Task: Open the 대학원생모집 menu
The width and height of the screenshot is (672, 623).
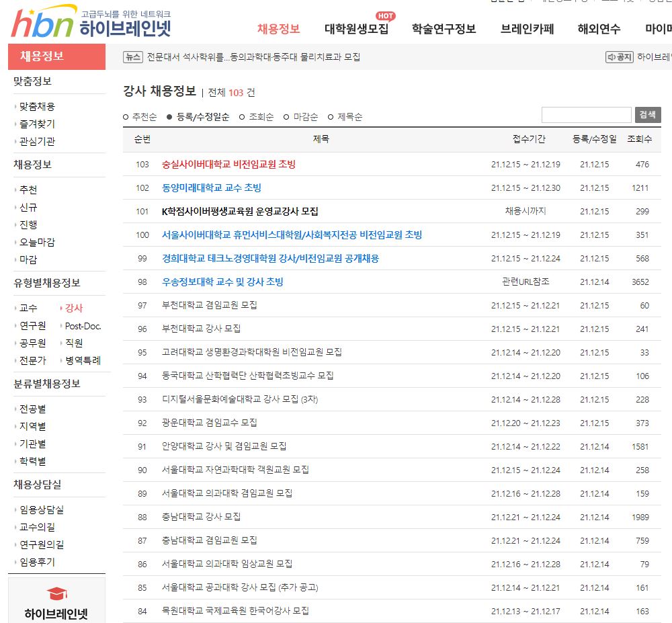Action: [x=356, y=29]
